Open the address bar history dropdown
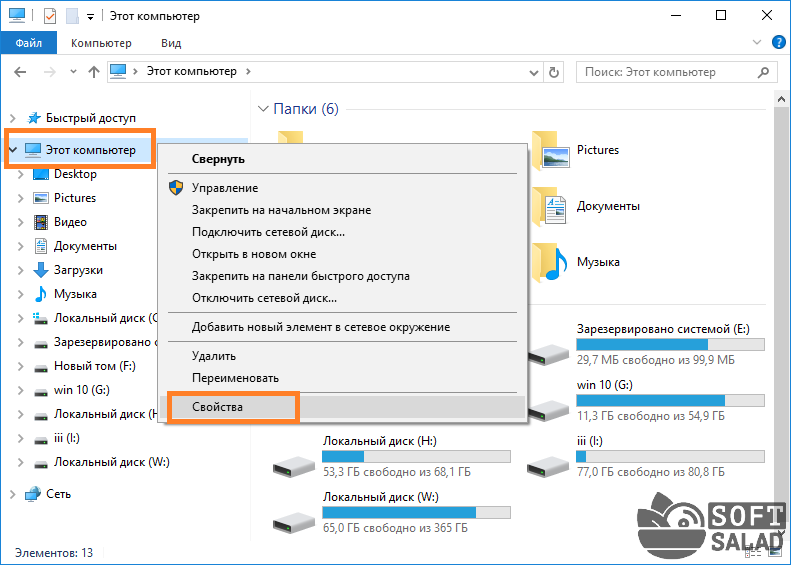Viewport: 791px width, 565px height. pos(534,73)
